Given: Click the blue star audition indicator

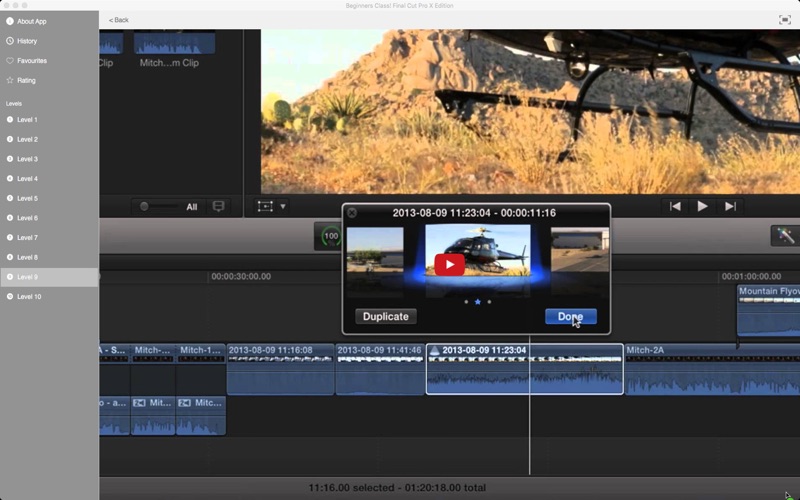Looking at the screenshot, I should click(478, 302).
